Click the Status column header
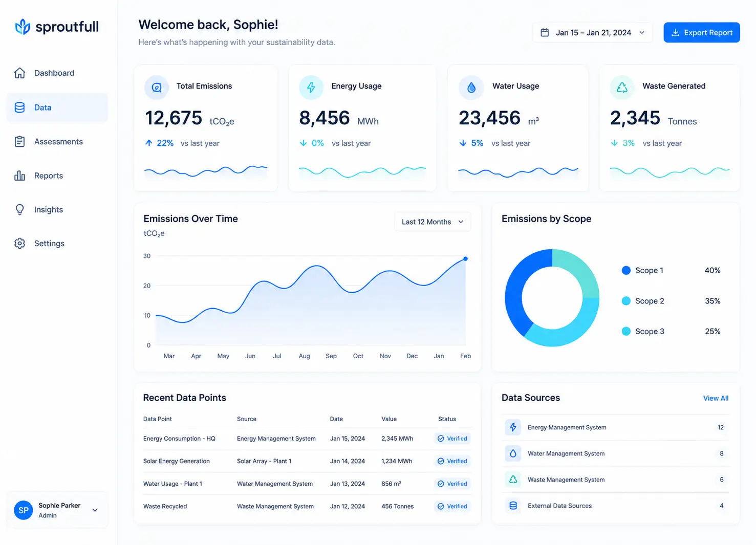 [447, 419]
